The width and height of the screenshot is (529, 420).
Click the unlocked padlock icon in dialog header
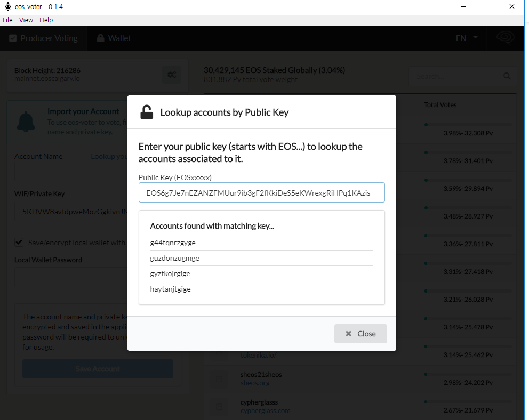(147, 112)
